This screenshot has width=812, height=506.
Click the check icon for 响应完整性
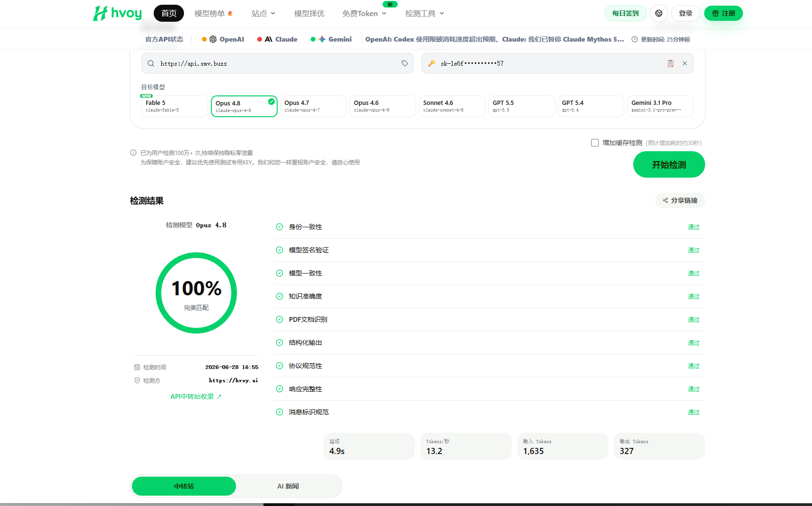pyautogui.click(x=279, y=389)
